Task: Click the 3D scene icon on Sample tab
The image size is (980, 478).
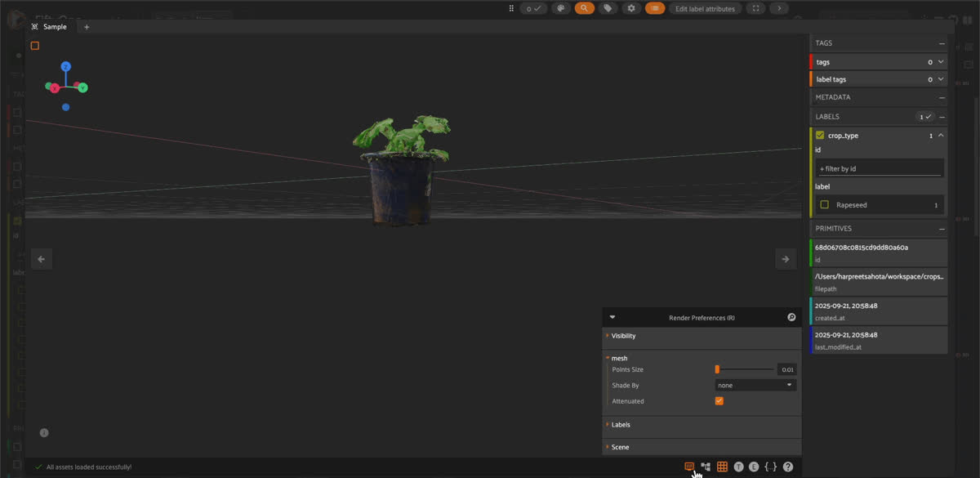Action: [35, 27]
